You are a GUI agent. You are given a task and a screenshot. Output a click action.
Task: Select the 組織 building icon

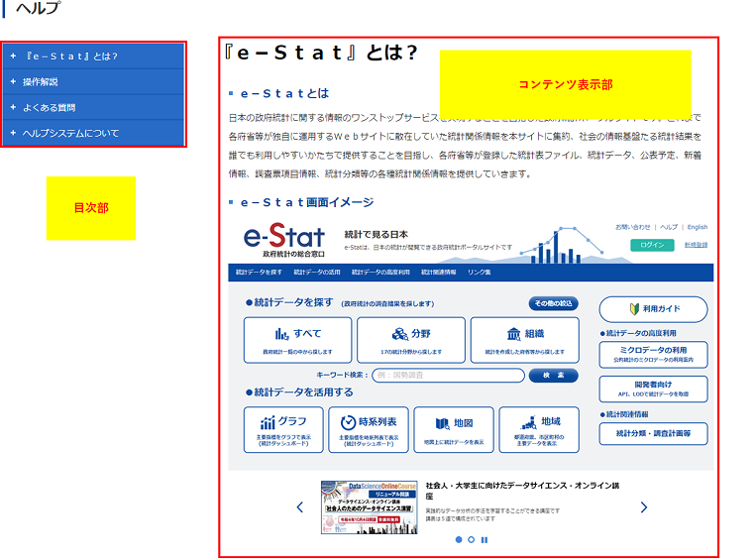514,334
